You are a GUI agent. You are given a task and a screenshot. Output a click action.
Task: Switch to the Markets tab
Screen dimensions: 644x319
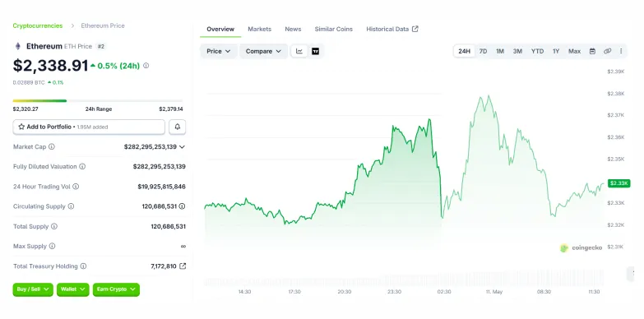click(260, 29)
